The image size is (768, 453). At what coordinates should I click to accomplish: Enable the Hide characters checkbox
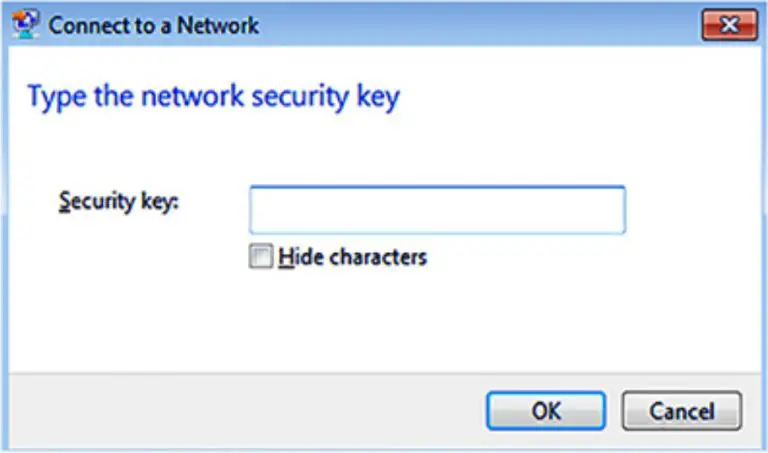pyautogui.click(x=261, y=256)
